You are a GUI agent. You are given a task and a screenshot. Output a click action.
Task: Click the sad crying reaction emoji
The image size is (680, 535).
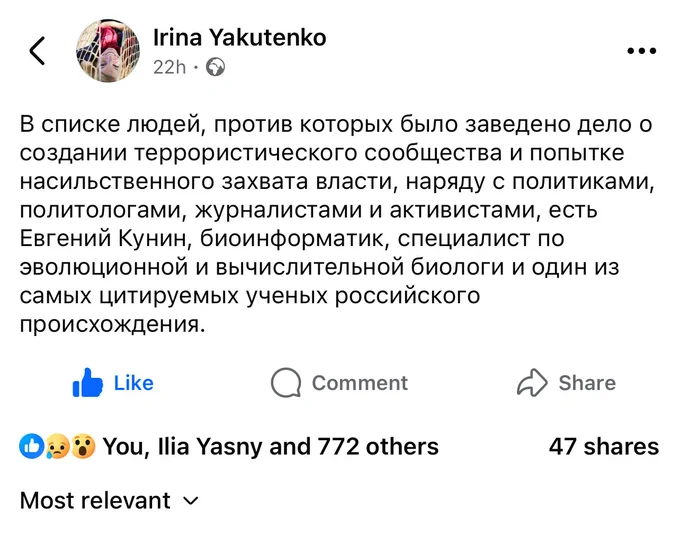[x=58, y=446]
